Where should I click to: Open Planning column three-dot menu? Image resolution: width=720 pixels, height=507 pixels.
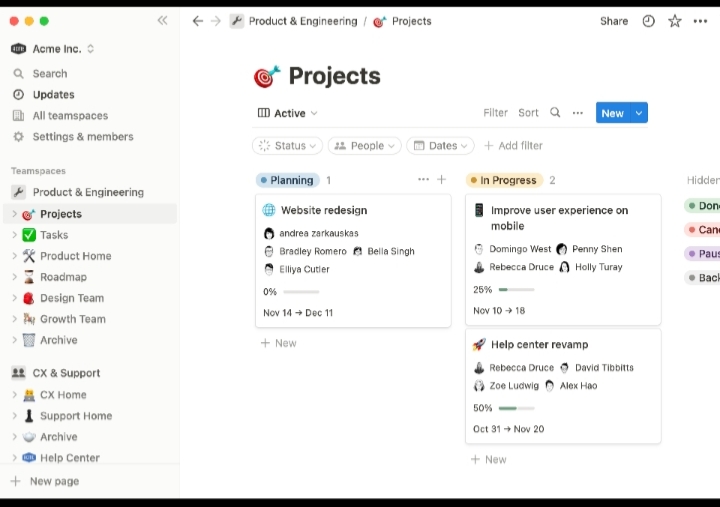(423, 180)
